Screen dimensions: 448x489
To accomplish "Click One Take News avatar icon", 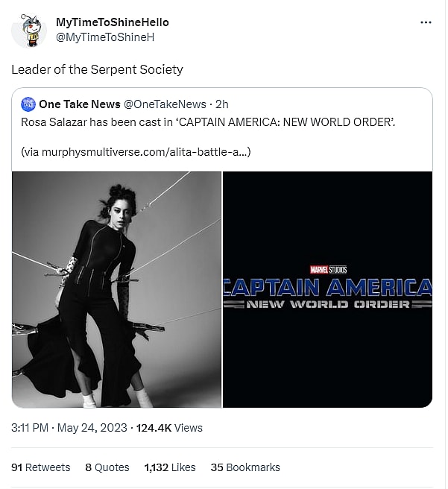I will pyautogui.click(x=28, y=105).
